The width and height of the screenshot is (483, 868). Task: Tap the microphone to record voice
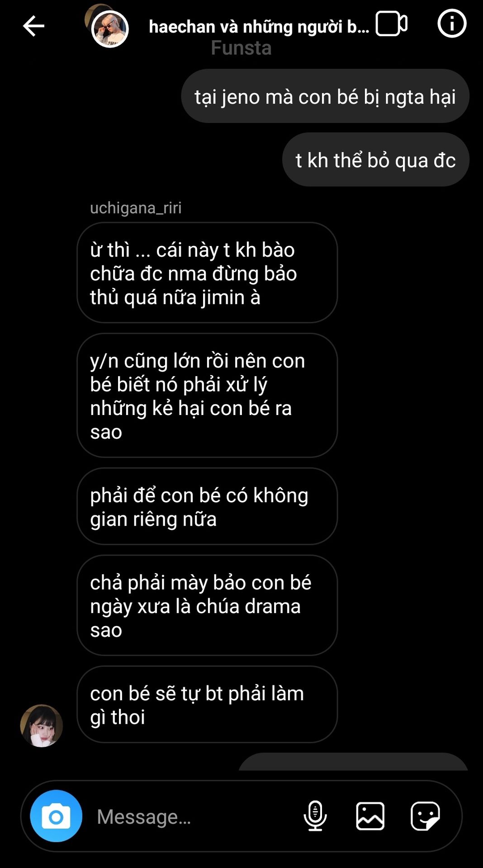pos(315,816)
